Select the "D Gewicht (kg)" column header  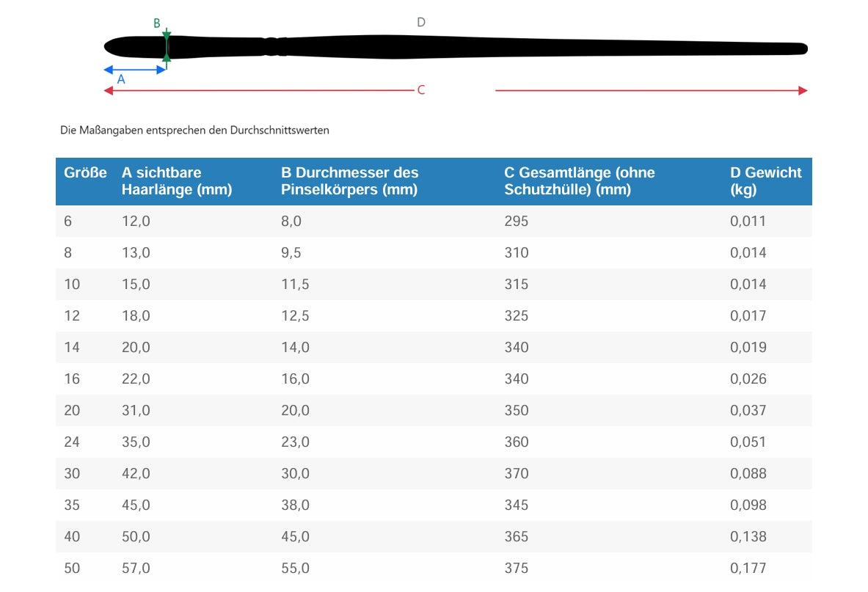coord(765,181)
